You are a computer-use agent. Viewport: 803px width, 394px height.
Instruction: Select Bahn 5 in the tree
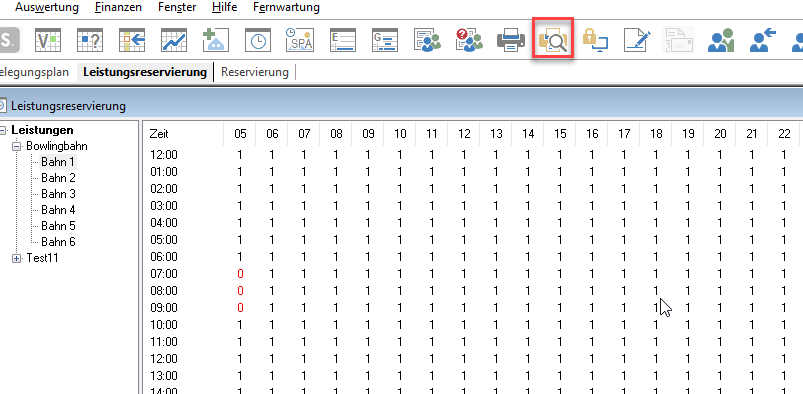[58, 226]
